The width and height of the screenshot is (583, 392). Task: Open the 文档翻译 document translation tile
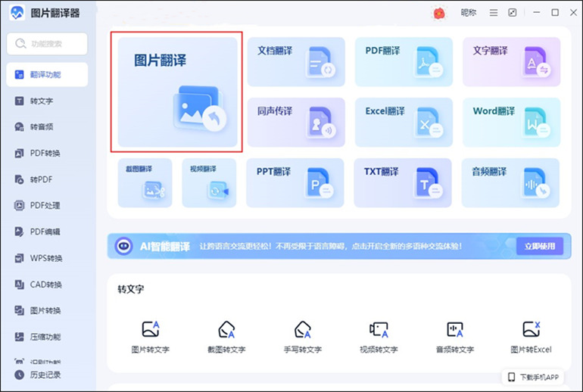point(296,62)
